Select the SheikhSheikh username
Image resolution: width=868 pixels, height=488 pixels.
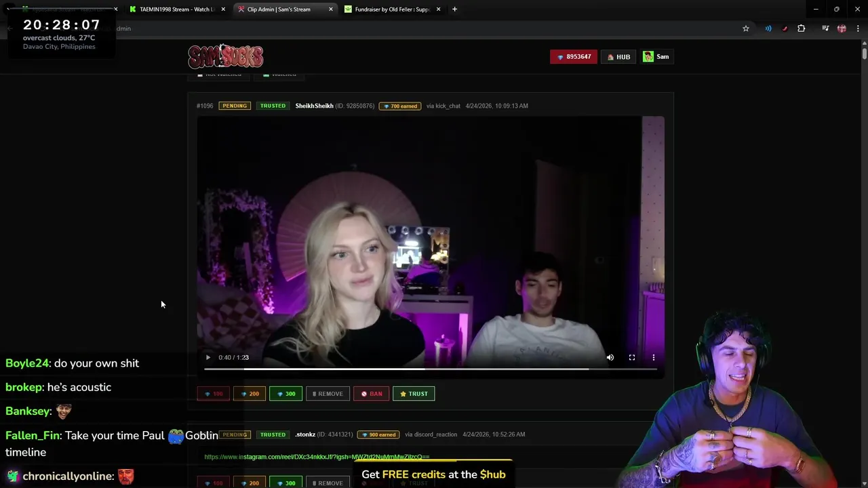coord(314,106)
